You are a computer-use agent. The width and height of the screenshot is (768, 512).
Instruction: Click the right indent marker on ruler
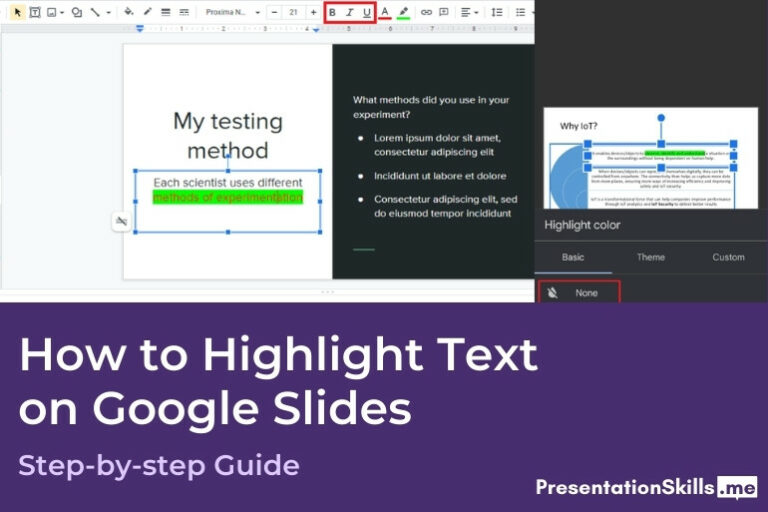tap(316, 30)
